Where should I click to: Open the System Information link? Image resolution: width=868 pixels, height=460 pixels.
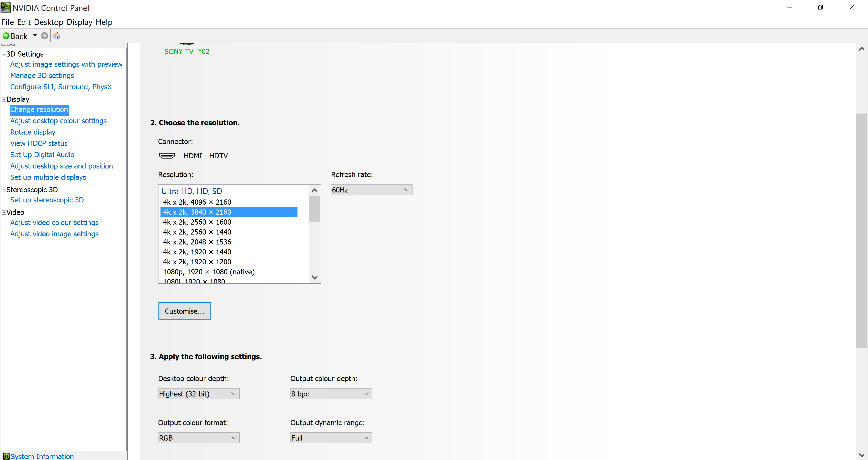42,456
